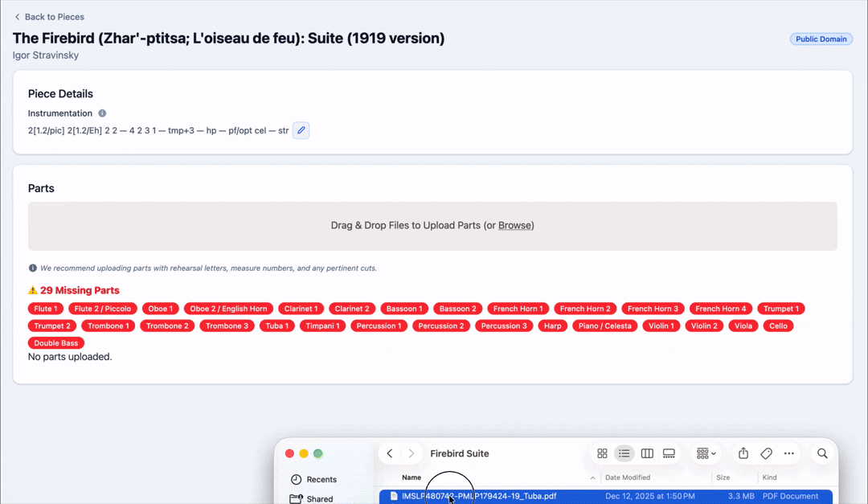
Task: Select the Flute 1 missing part tag
Action: [46, 309]
